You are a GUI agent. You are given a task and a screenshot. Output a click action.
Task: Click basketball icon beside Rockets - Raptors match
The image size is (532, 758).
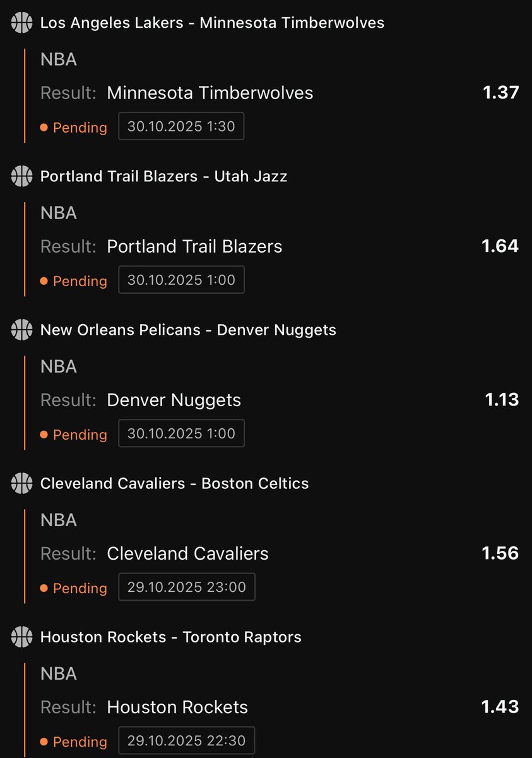21,637
